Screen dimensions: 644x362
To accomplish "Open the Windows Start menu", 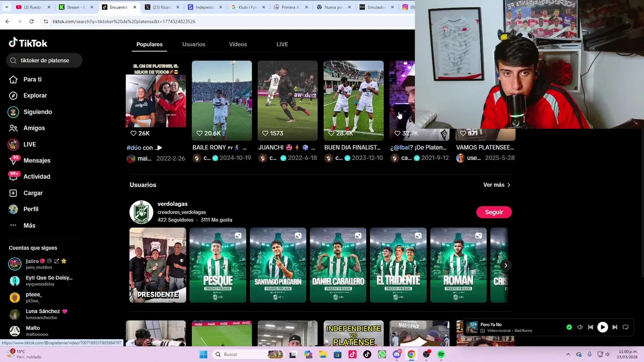I will (x=203, y=354).
